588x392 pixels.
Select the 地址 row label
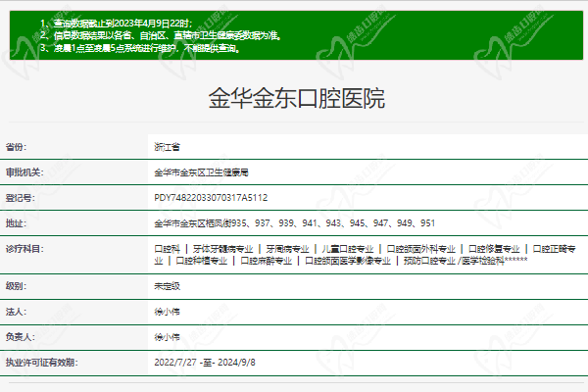coord(16,223)
